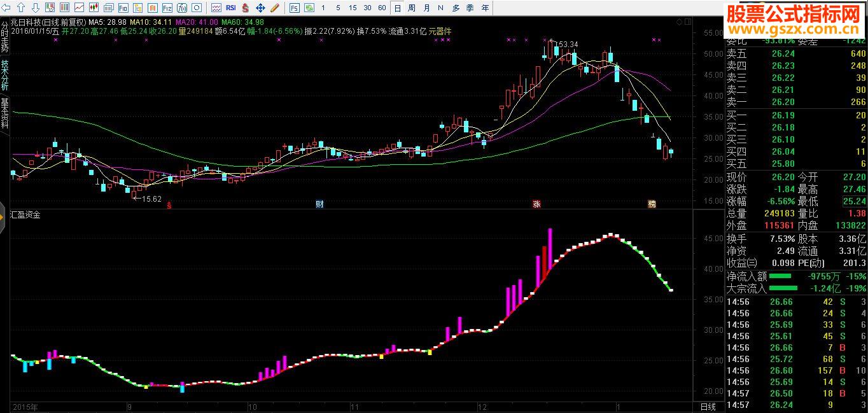Select the pencil drawing tool
This screenshot has height=413, width=868.
(x=275, y=8)
